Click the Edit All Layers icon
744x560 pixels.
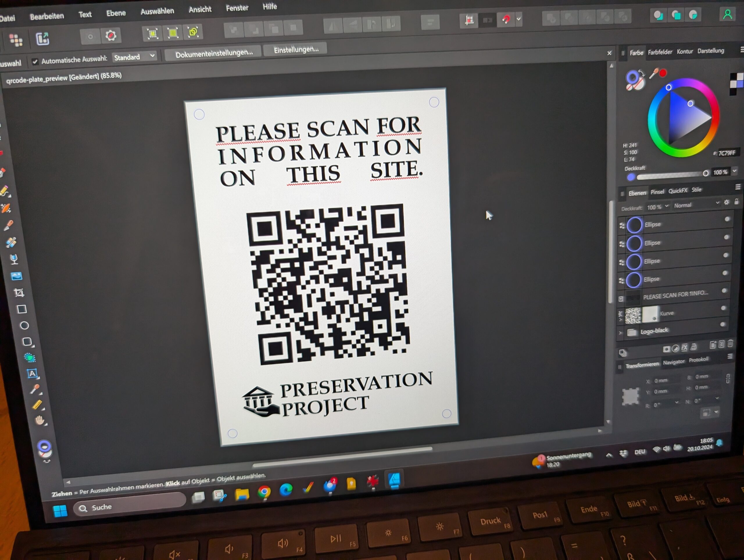click(623, 353)
